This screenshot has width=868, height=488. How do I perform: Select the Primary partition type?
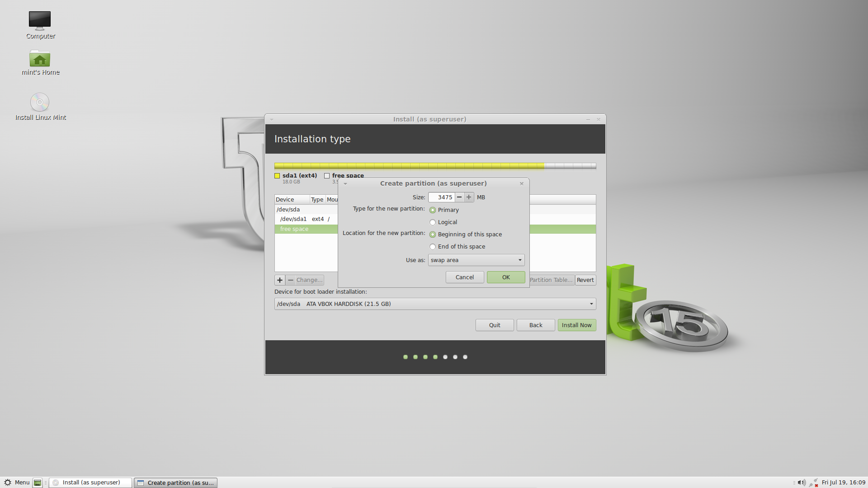433,210
